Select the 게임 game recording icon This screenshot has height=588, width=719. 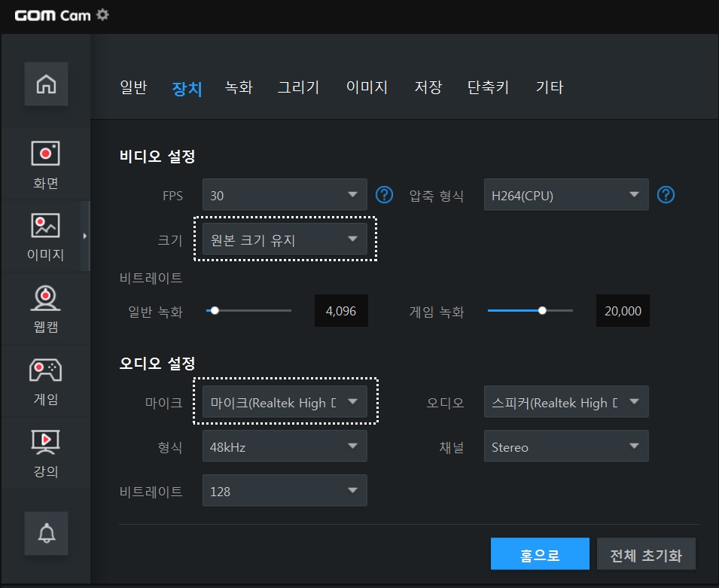click(x=45, y=381)
